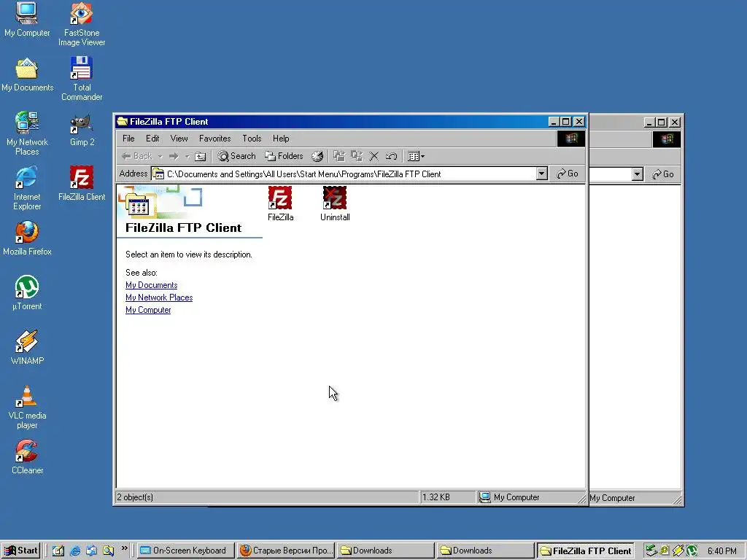Image resolution: width=747 pixels, height=560 pixels.
Task: Select the VLC media player desktop icon
Action: [x=27, y=407]
